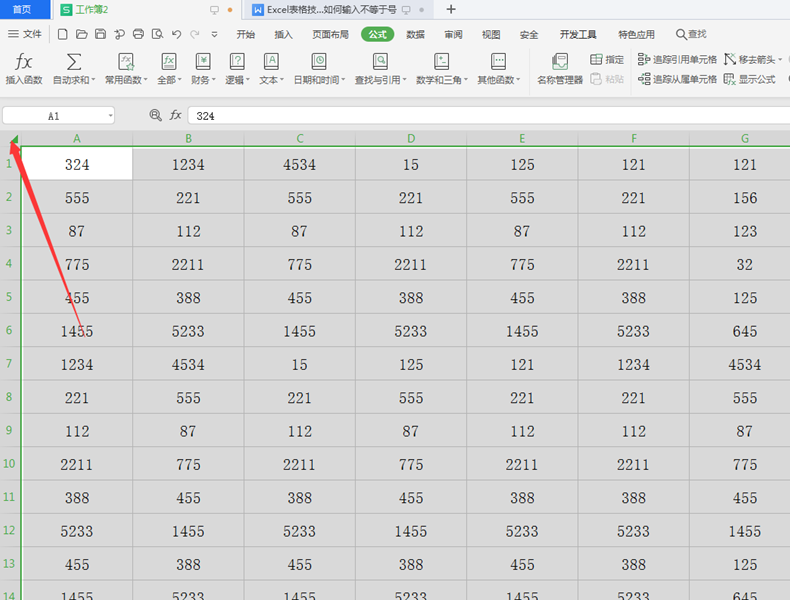Open the File (文件) menu
Viewport: 790px width, 600px height.
(25, 34)
